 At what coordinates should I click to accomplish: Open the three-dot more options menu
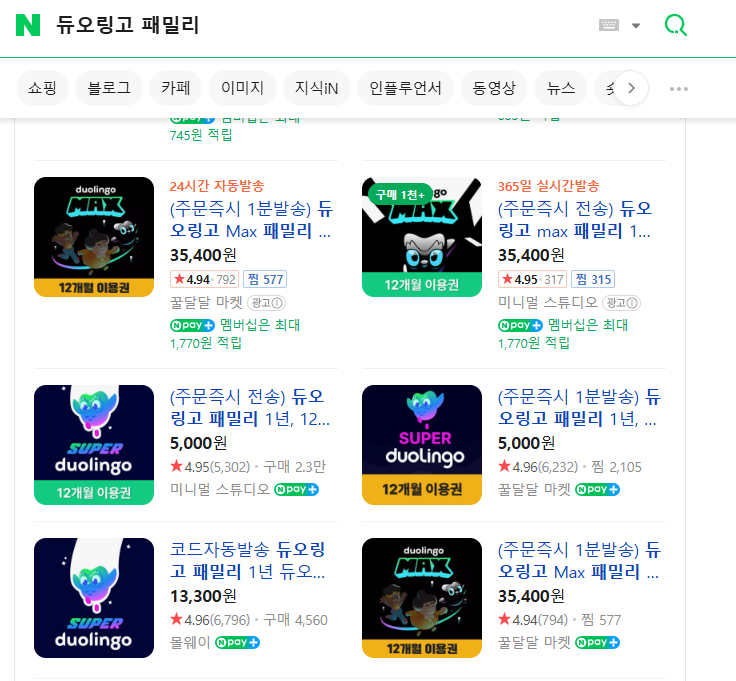coord(679,88)
